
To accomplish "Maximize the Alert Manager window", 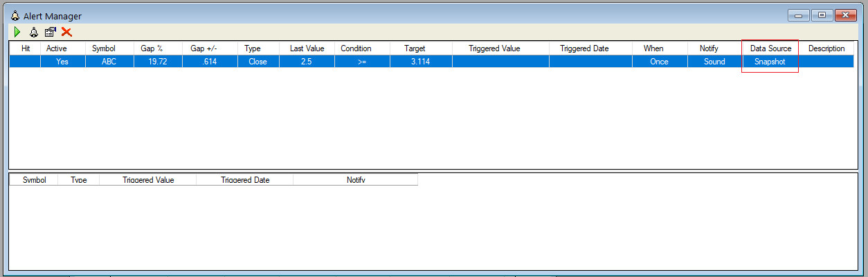I will click(x=821, y=15).
